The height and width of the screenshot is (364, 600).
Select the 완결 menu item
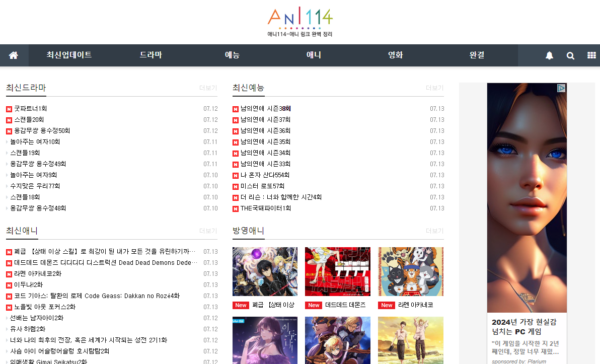coord(477,55)
